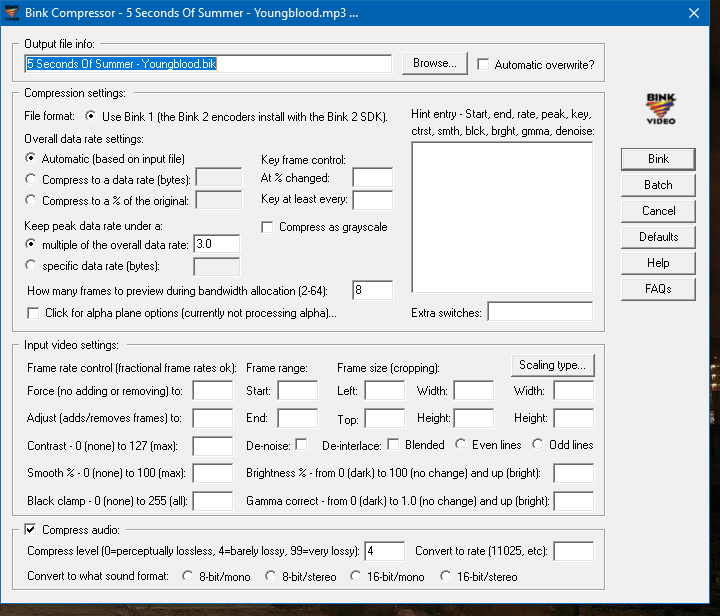Click the At % changed field
The height and width of the screenshot is (616, 720).
pyautogui.click(x=372, y=178)
